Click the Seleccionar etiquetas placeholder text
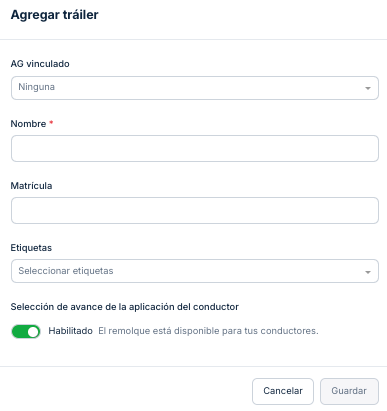Viewport: 387px width, 411px height. coord(66,271)
